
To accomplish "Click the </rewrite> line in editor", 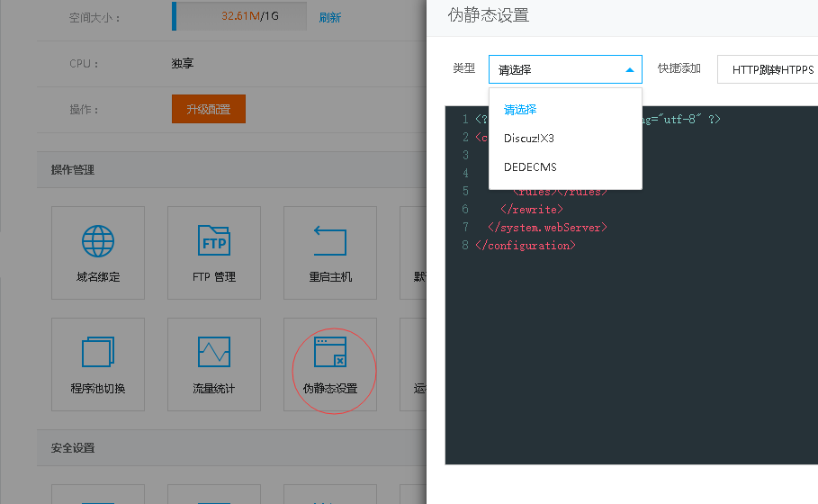I will pos(532,209).
